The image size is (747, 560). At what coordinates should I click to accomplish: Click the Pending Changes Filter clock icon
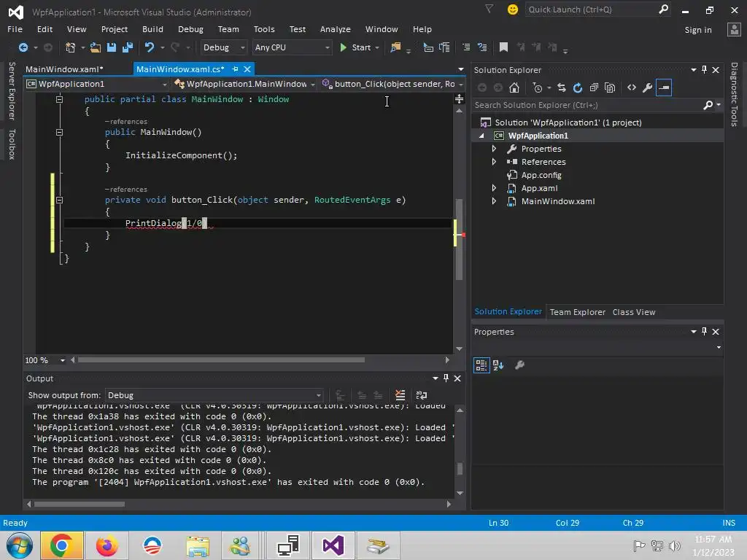point(538,87)
